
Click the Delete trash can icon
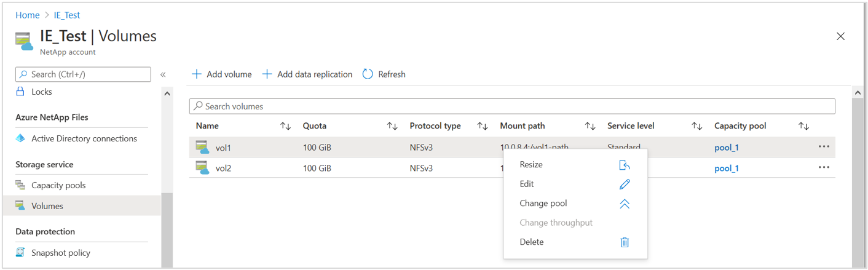(624, 242)
